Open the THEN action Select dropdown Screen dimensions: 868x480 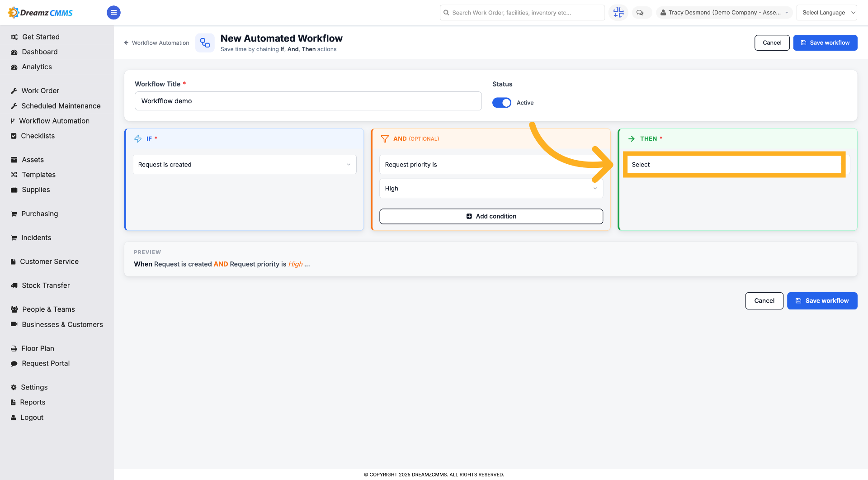736,165
